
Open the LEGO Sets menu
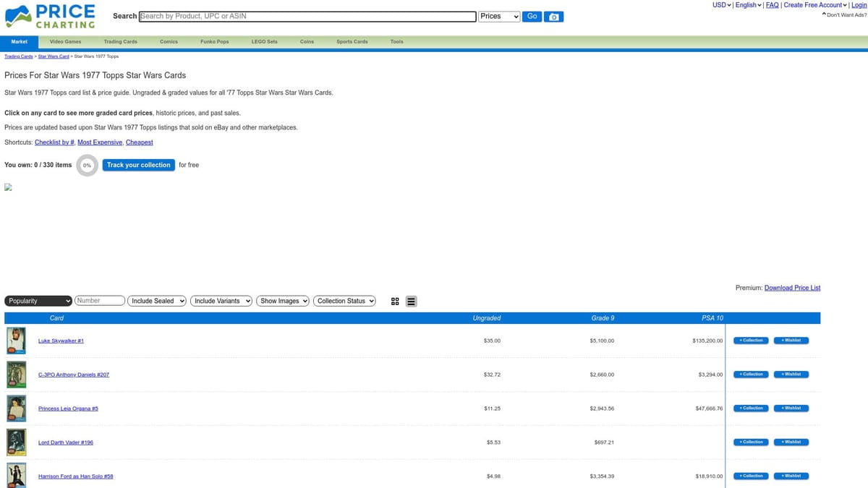(264, 42)
